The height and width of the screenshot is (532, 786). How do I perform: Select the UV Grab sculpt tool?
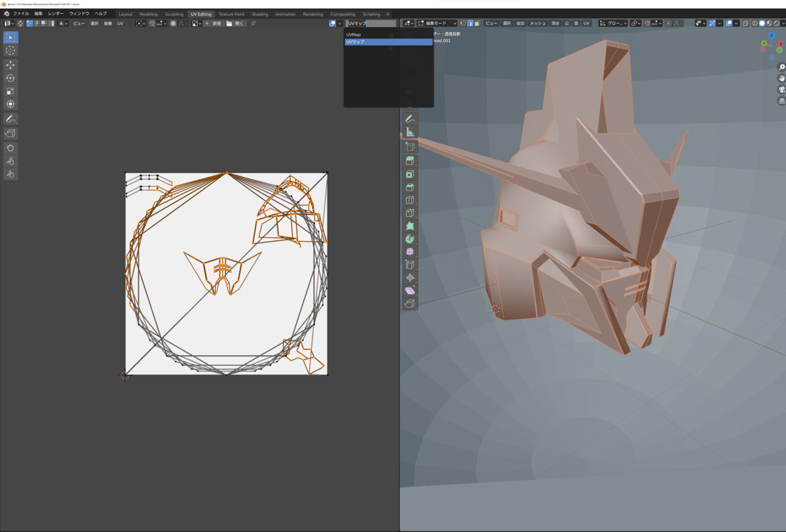tap(10, 147)
